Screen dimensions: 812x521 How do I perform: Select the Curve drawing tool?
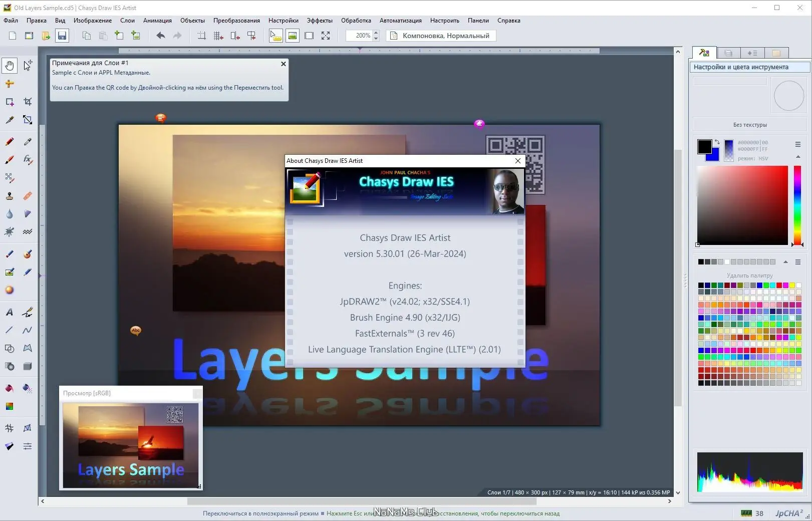pos(28,330)
